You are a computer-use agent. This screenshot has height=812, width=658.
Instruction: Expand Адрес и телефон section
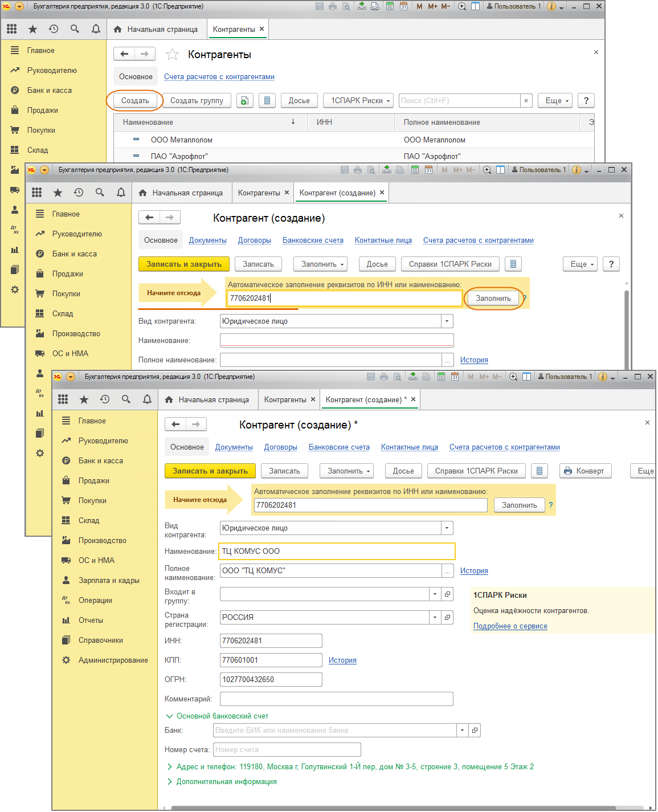169,767
